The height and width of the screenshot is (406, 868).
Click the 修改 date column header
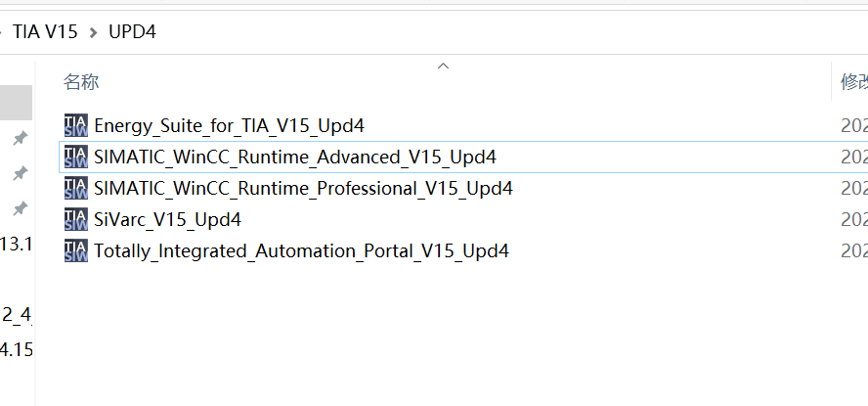pos(852,82)
